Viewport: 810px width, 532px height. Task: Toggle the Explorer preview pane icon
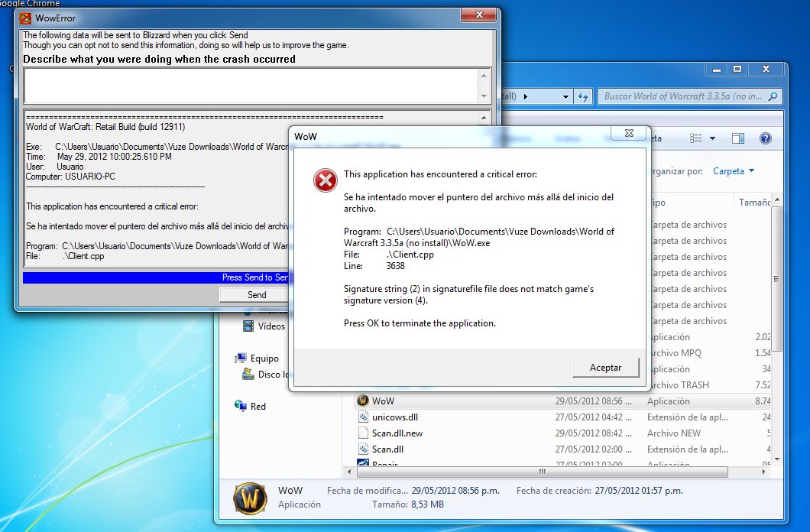tap(738, 138)
